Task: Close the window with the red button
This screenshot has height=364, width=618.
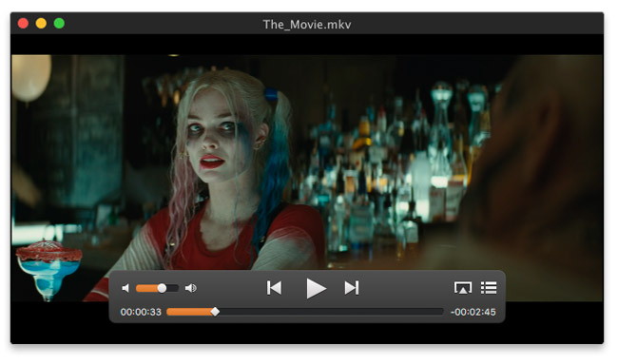Action: (23, 24)
